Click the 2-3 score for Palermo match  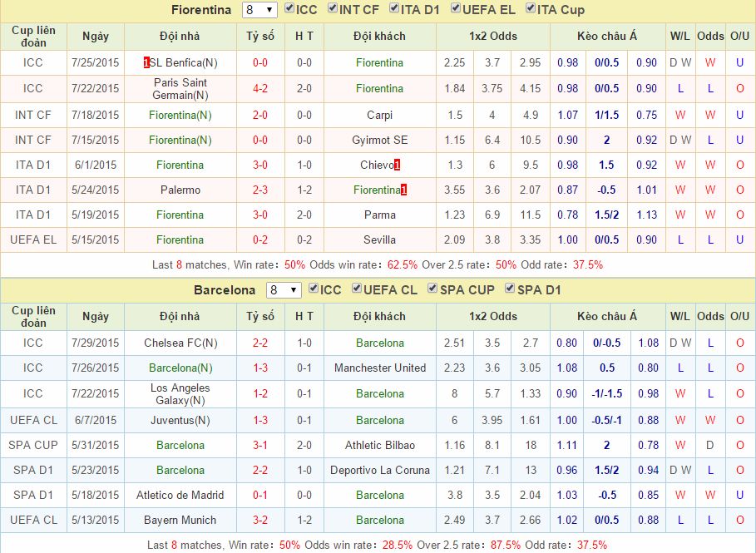pos(260,190)
